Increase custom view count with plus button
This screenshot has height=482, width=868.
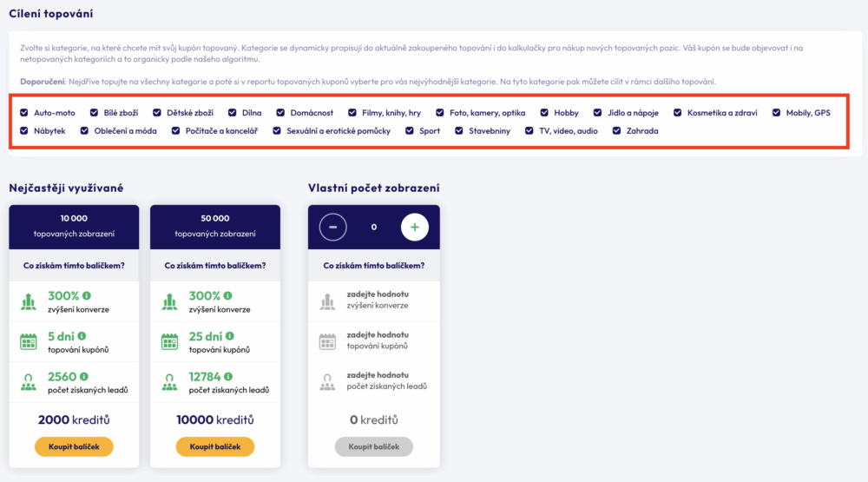(x=414, y=227)
